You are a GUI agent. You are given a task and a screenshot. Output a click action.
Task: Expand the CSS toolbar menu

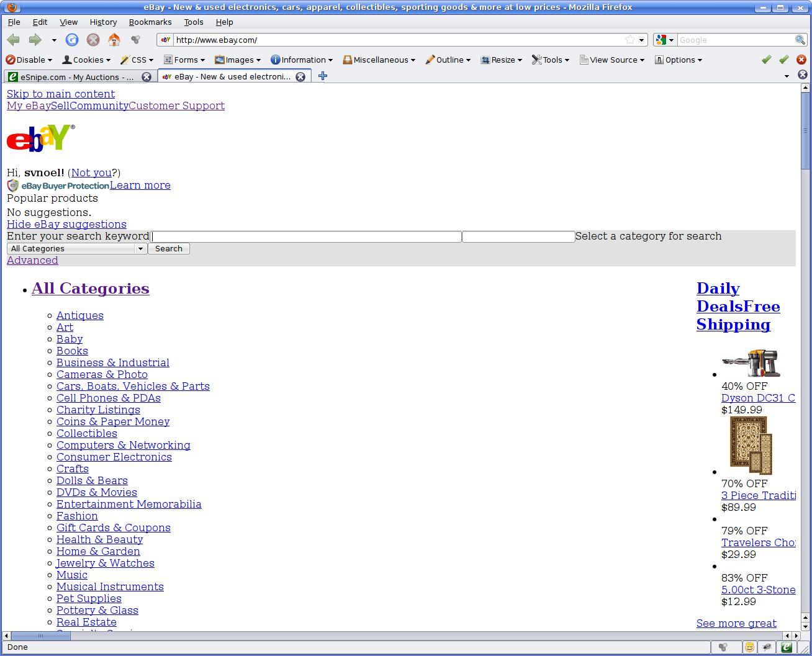click(x=137, y=60)
